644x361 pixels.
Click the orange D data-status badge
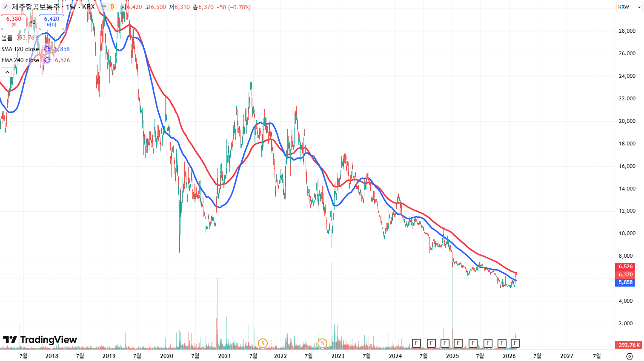pyautogui.click(x=112, y=7)
